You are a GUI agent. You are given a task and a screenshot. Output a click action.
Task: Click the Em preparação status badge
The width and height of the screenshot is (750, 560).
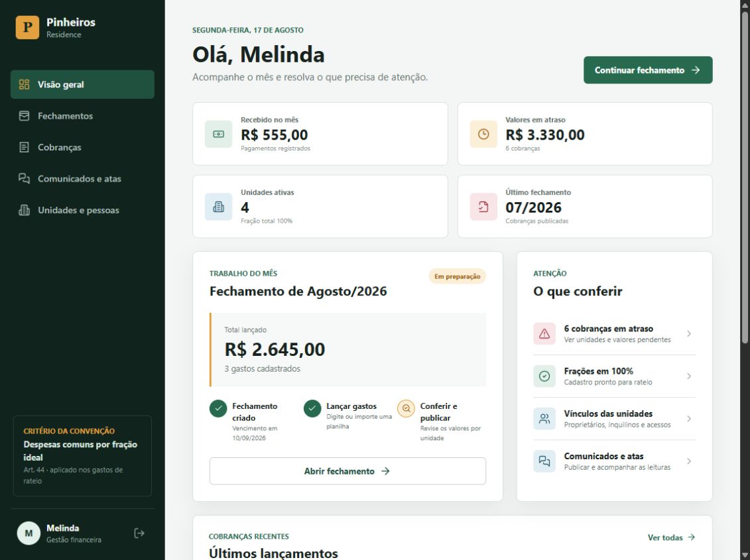coord(458,276)
